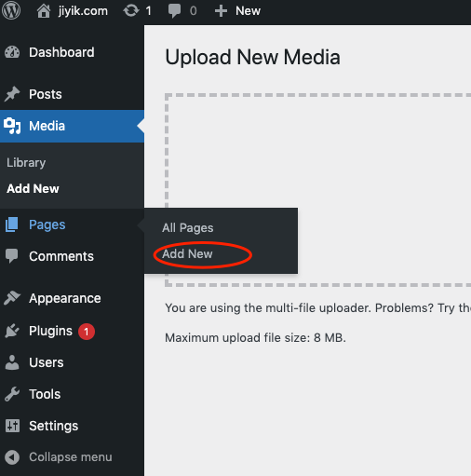Click comment count 0 in admin bar
471x476 pixels.
(193, 11)
